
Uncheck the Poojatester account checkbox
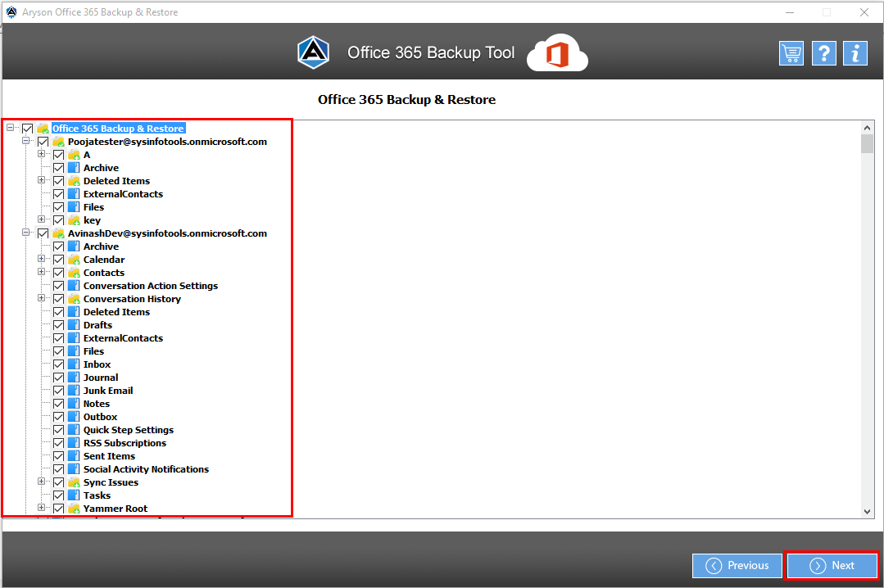43,142
